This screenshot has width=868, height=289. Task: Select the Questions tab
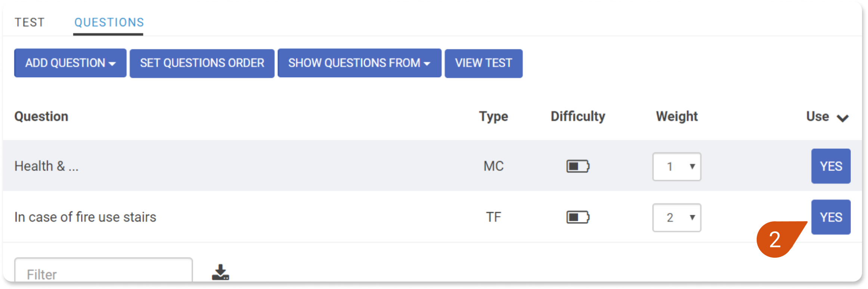(109, 22)
